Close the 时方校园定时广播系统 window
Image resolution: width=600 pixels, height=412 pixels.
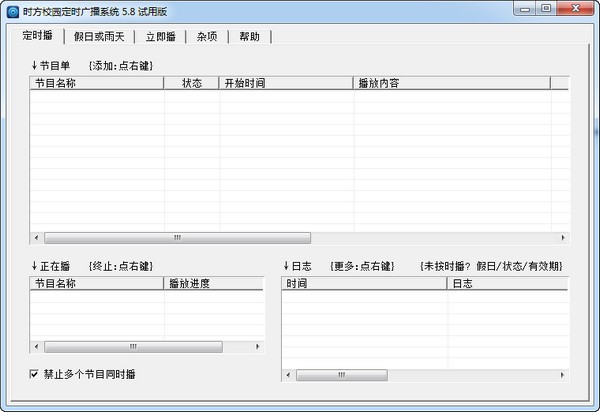(576, 8)
